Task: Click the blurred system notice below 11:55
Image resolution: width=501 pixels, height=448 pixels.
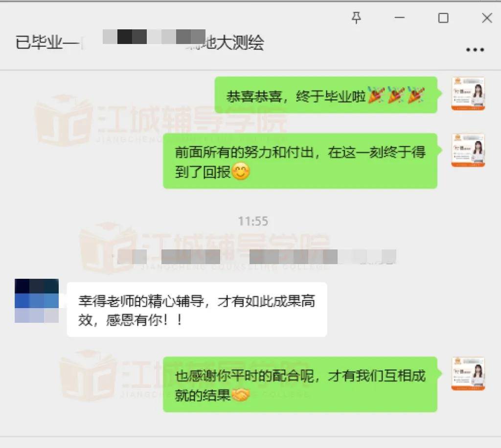Action: coord(256,257)
